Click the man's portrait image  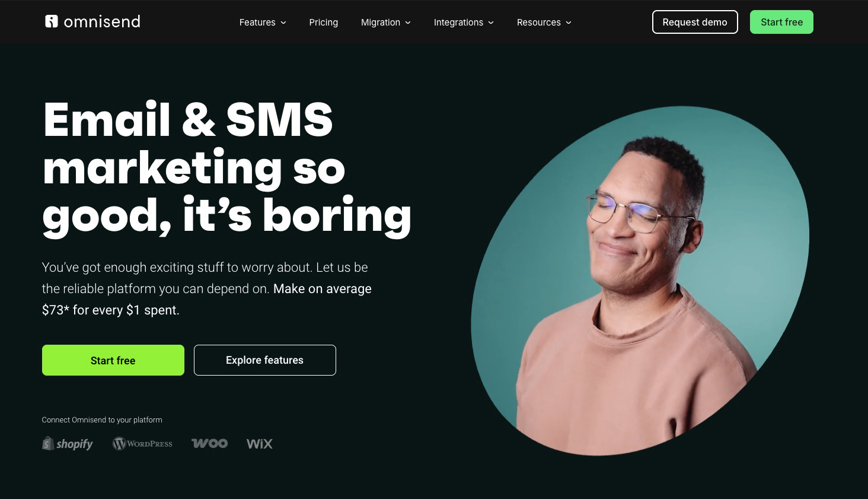640,281
